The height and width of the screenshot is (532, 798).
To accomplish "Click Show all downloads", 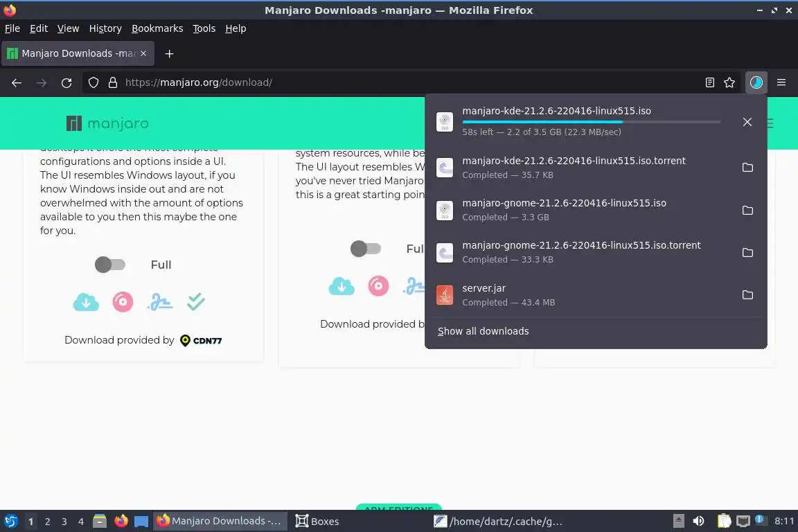I will click(x=483, y=331).
